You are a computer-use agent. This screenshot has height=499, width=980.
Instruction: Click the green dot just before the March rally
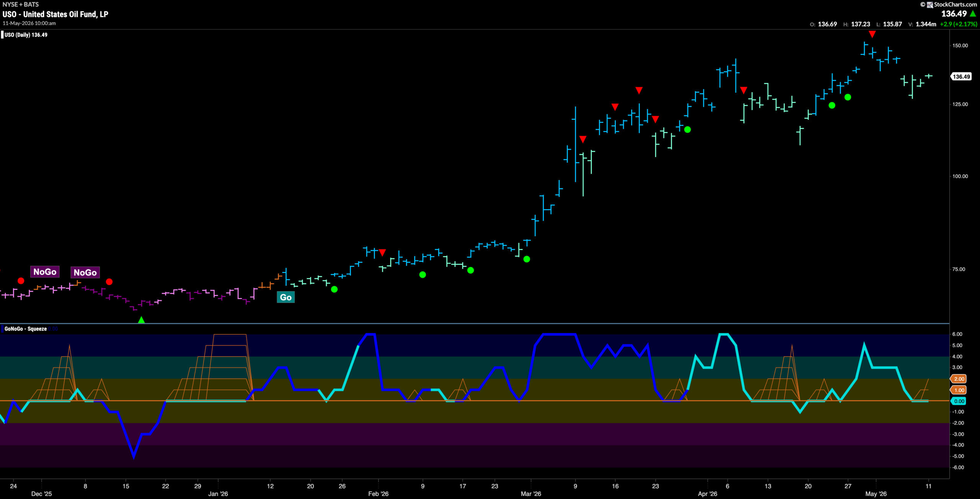coord(527,259)
